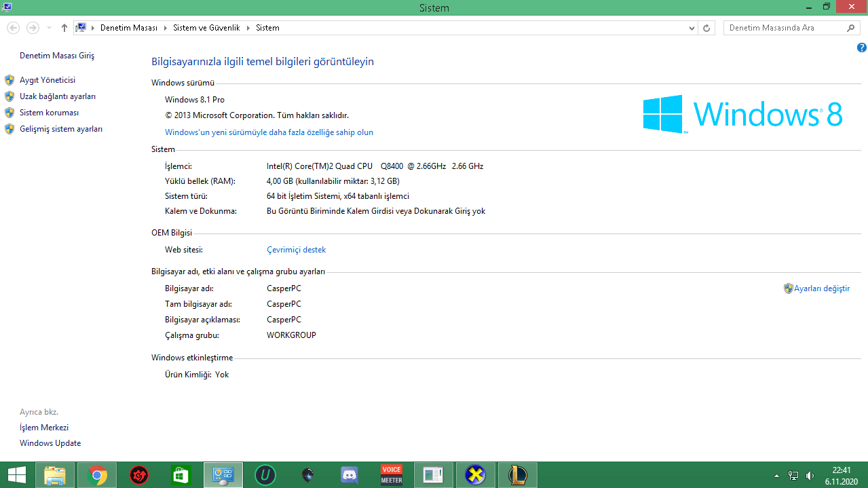The image size is (868, 488).
Task: Open Discord from the taskbar
Action: coord(350,475)
